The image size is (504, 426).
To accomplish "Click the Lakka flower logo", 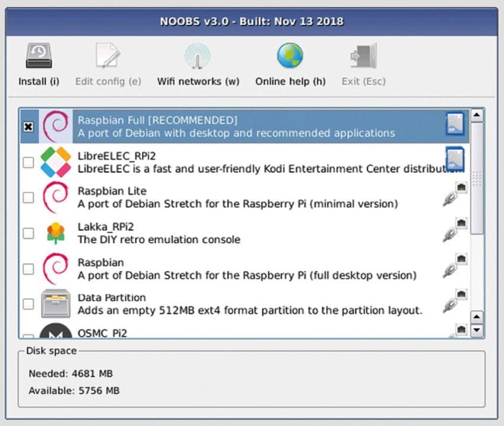I will tap(56, 233).
